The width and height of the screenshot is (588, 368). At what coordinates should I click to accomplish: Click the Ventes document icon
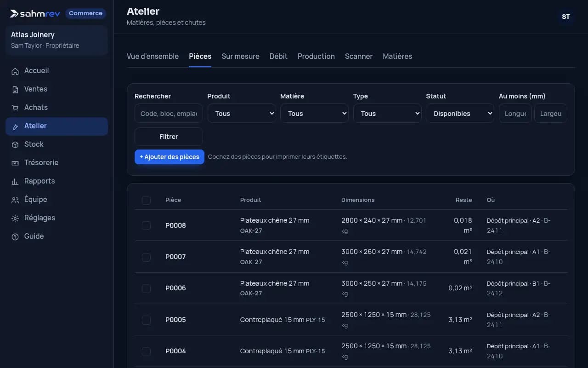coord(15,89)
